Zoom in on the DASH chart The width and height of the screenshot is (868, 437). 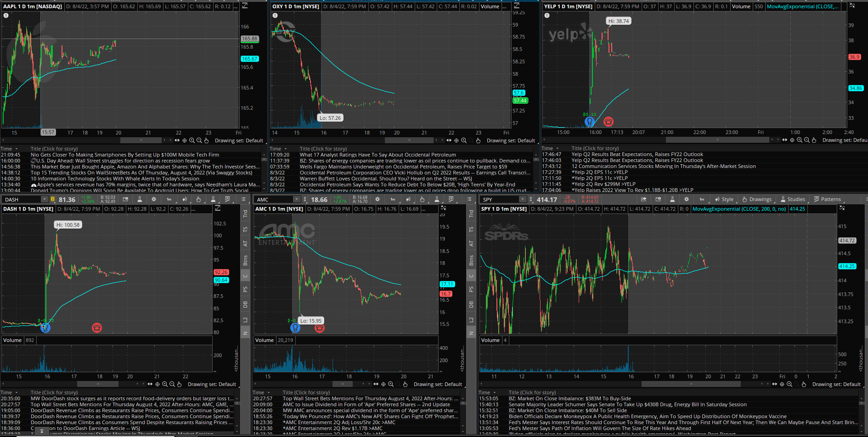pos(165,384)
